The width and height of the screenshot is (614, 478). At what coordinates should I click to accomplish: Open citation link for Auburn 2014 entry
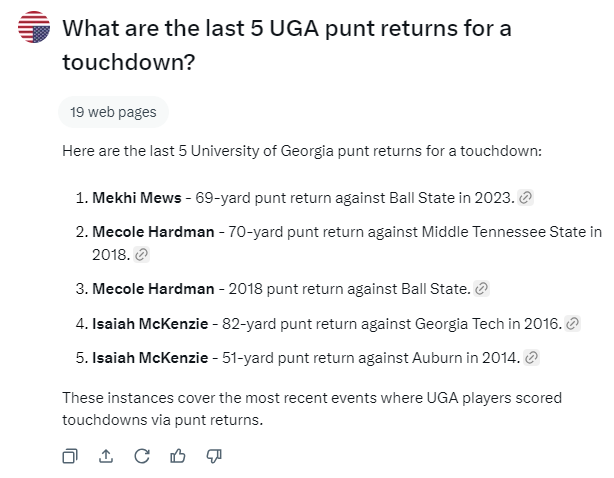click(532, 357)
